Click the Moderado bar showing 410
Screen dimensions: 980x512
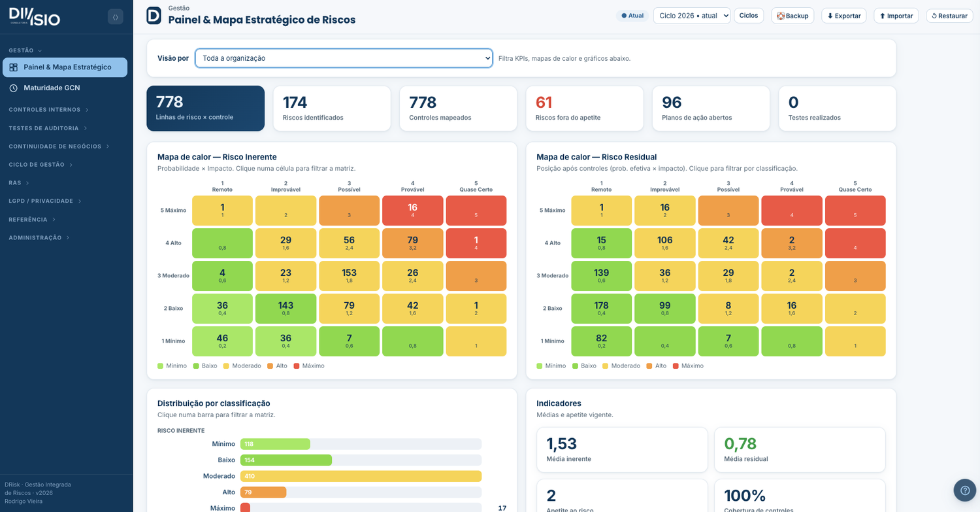361,476
